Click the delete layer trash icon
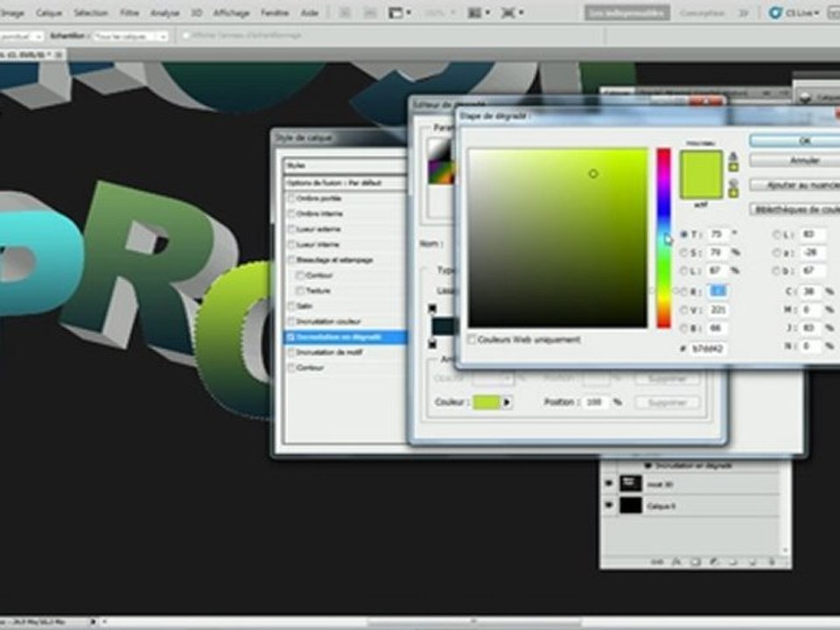 point(772,562)
